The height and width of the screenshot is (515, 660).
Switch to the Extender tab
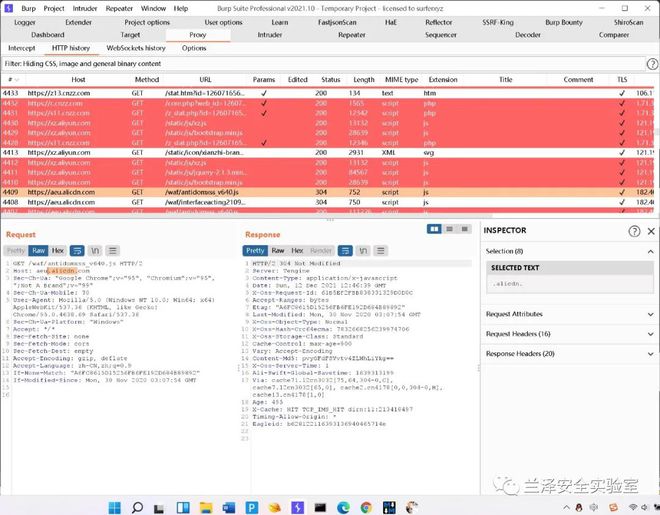pos(78,22)
